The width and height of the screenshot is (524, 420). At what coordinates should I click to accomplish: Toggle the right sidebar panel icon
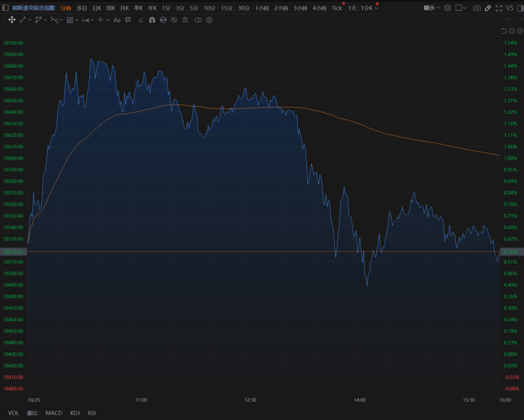520,8
